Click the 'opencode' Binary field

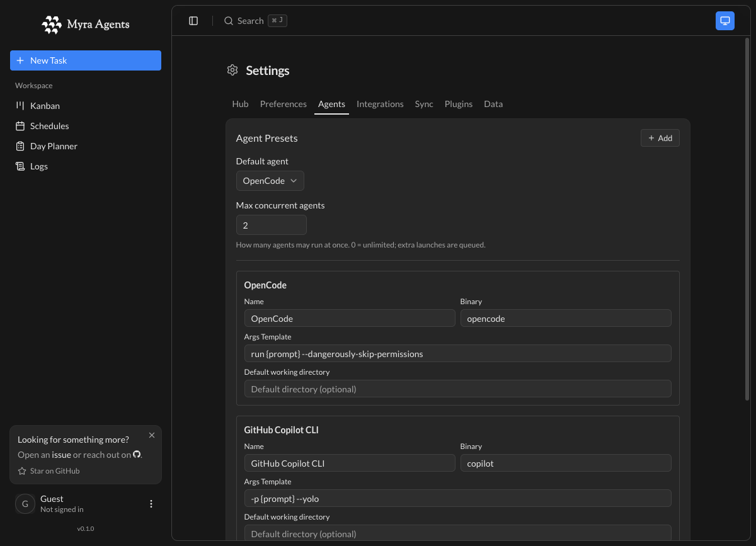566,318
